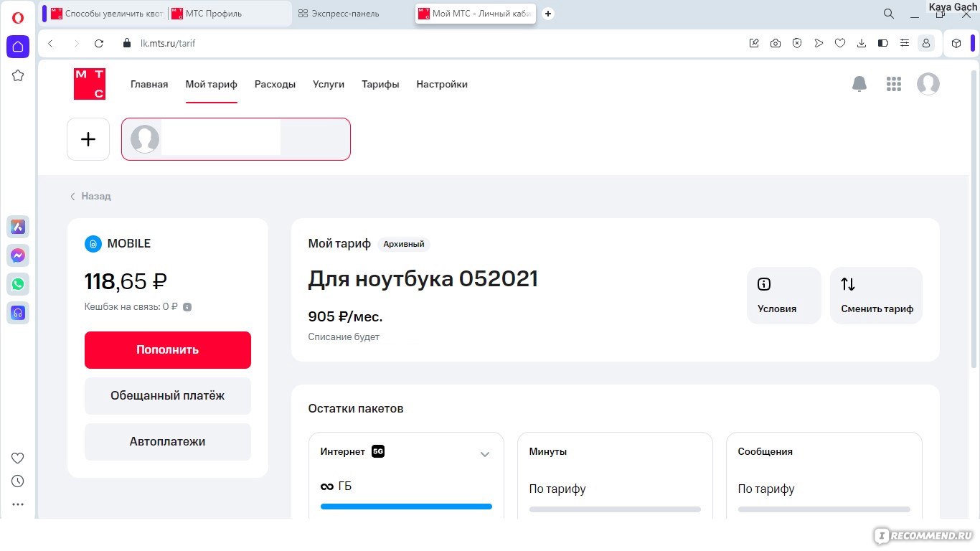Switch to the МТС Профиль tab
The width and height of the screenshot is (980, 551).
pyautogui.click(x=230, y=14)
